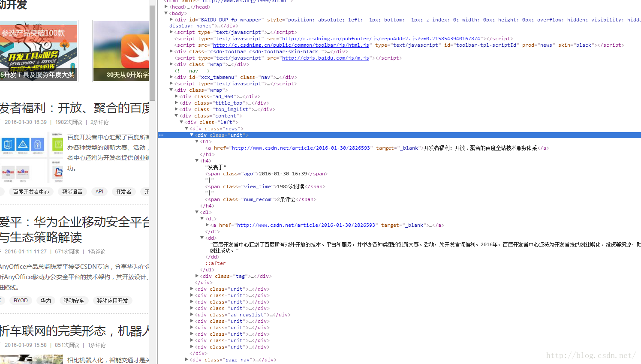
Task: Select the toolbar-tpl-scriptId script row
Action: click(399, 45)
